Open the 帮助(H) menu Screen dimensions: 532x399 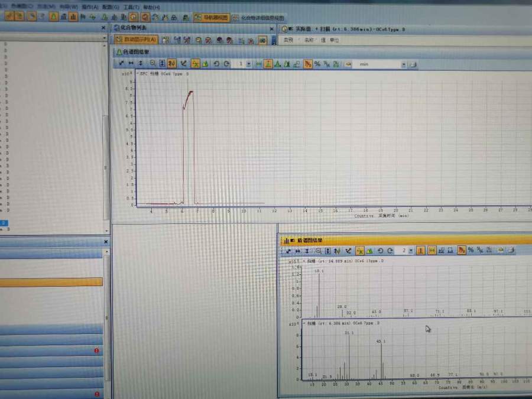coord(151,7)
